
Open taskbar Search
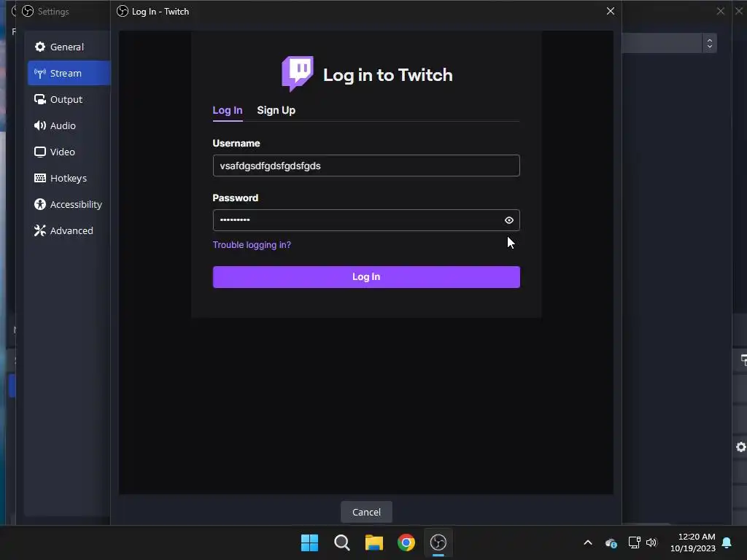[341, 542]
